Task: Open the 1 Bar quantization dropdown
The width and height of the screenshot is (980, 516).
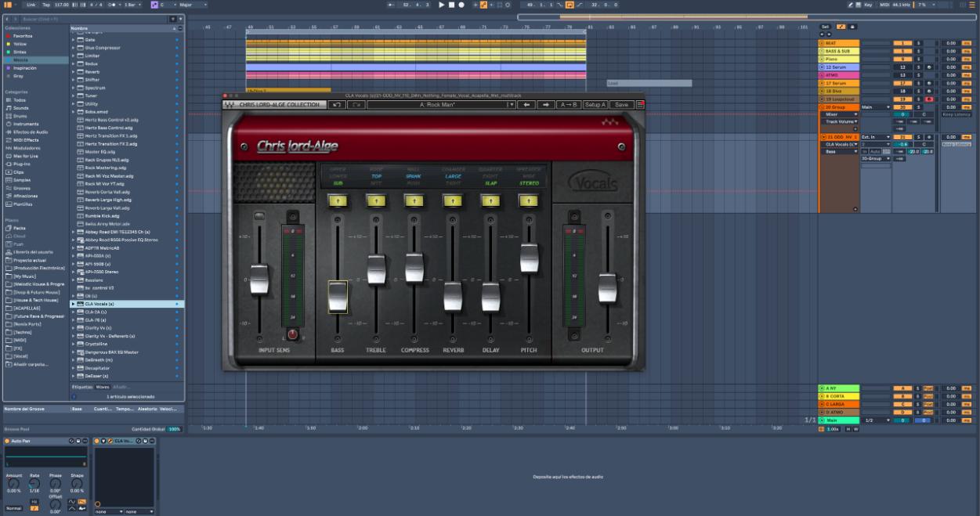Action: 134,5
